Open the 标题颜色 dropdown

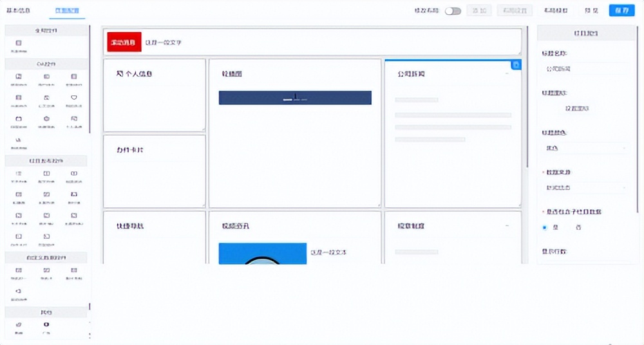(585, 148)
